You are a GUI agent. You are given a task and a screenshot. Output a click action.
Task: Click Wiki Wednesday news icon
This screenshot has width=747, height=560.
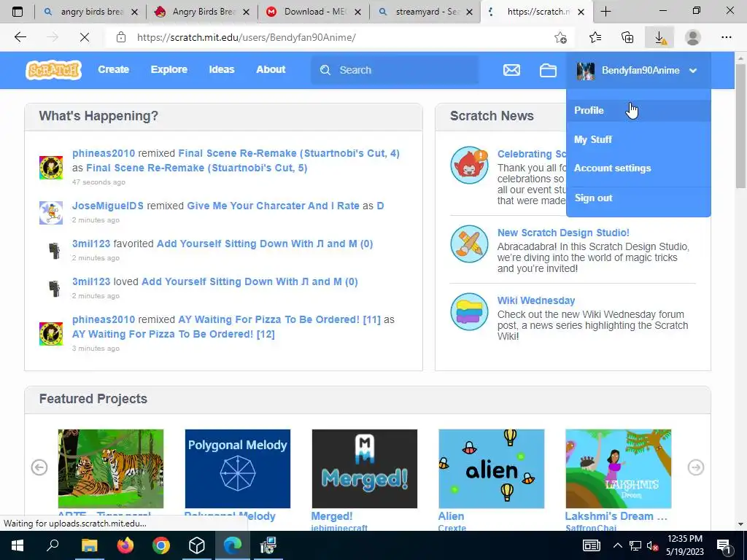point(469,312)
